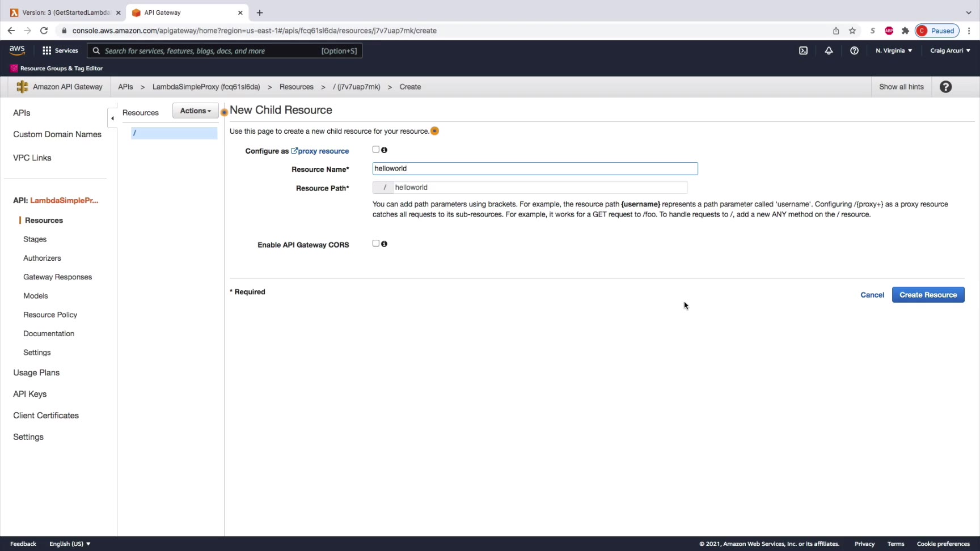Cancel the new child resource
980x551 pixels.
pos(872,295)
